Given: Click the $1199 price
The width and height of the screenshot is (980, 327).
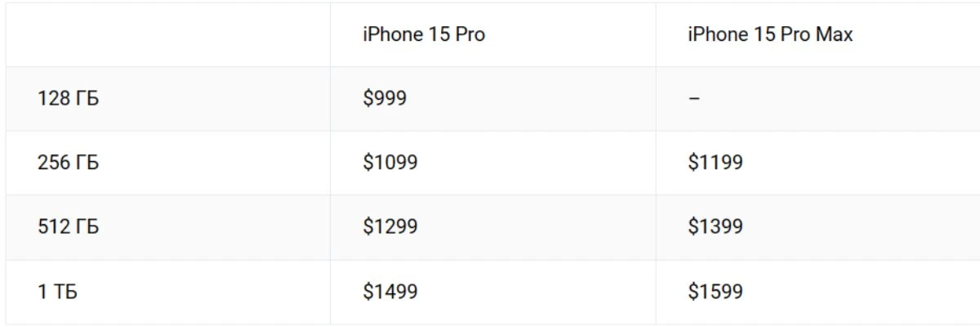Looking at the screenshot, I should pyautogui.click(x=715, y=163).
